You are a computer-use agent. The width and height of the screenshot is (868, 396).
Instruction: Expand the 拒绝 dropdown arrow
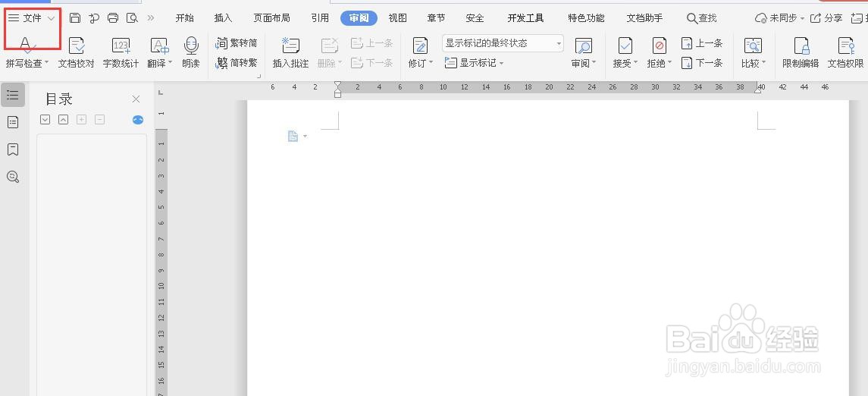coord(669,63)
